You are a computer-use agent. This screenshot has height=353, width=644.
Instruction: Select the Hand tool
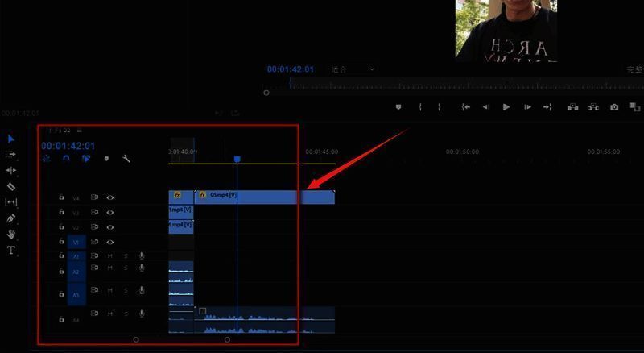tap(11, 234)
